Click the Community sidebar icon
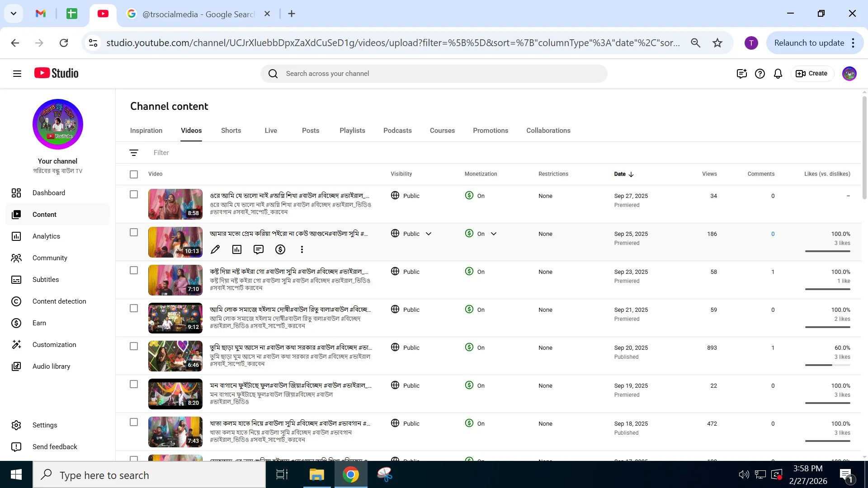Image resolution: width=868 pixels, height=488 pixels. click(16, 258)
